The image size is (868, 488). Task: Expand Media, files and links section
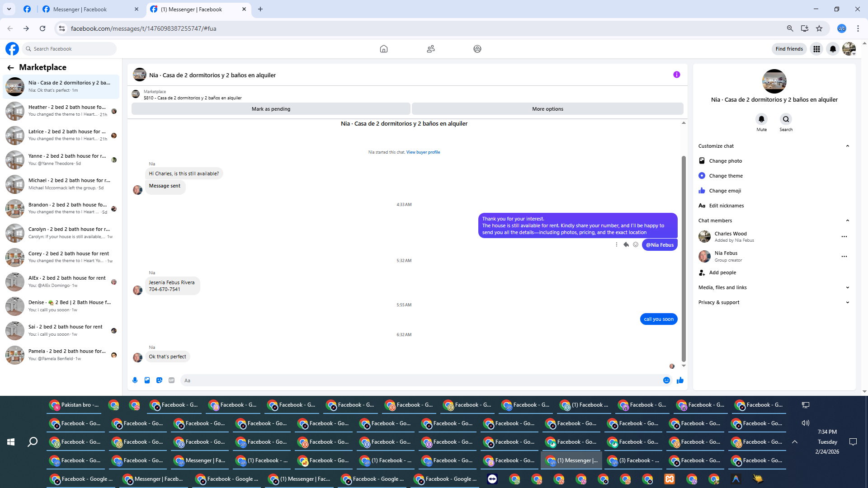(x=847, y=287)
